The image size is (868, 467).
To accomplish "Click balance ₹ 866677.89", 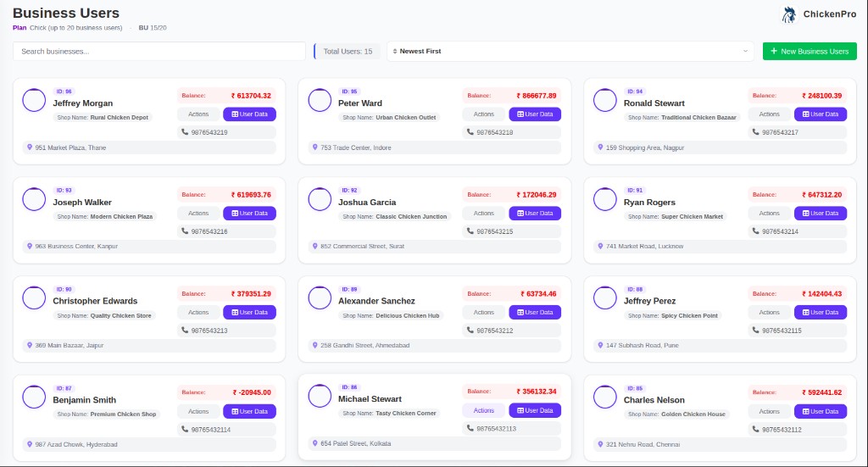I will 537,96.
